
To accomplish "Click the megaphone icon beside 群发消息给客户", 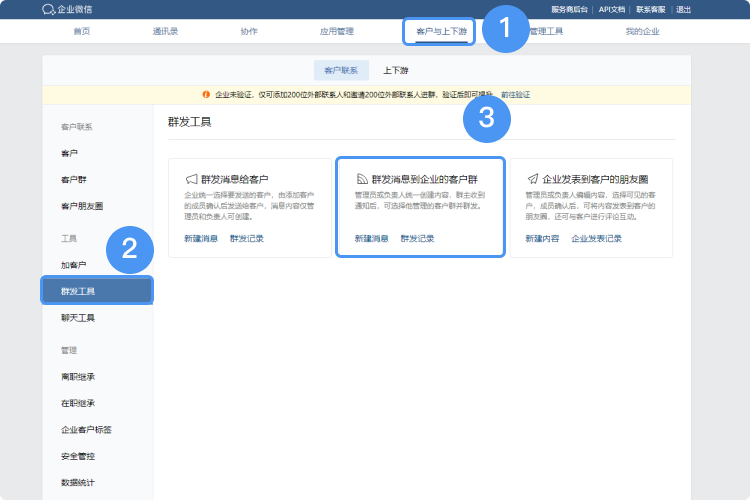I will (191, 178).
